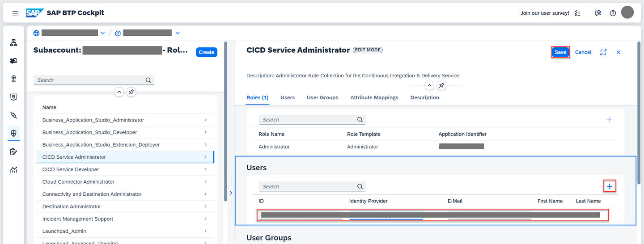Open the usage analytics chart icon in sidebar
Image resolution: width=644 pixels, height=244 pixels.
click(14, 170)
